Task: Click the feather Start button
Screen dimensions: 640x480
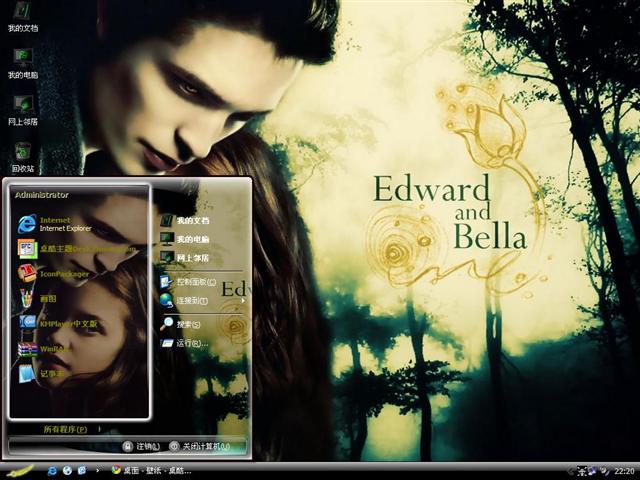Action: pyautogui.click(x=20, y=471)
